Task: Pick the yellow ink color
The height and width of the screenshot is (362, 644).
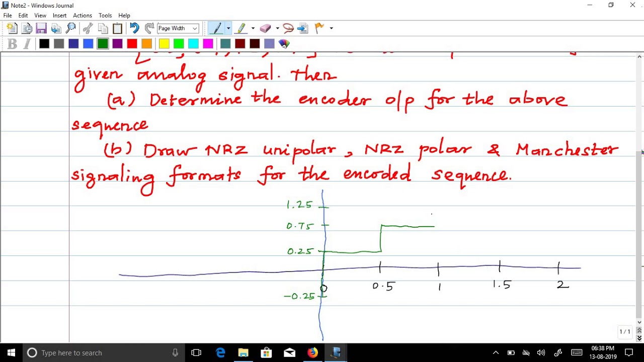Action: tap(164, 44)
